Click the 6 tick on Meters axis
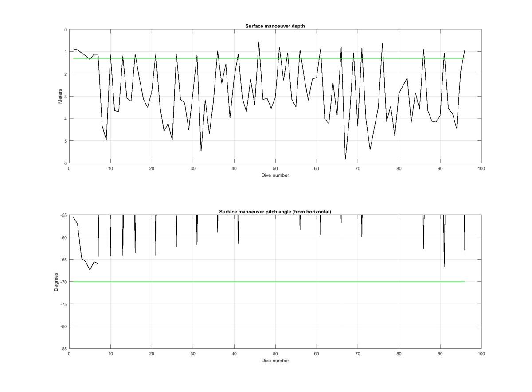This screenshot has height=392, width=532. coord(66,163)
